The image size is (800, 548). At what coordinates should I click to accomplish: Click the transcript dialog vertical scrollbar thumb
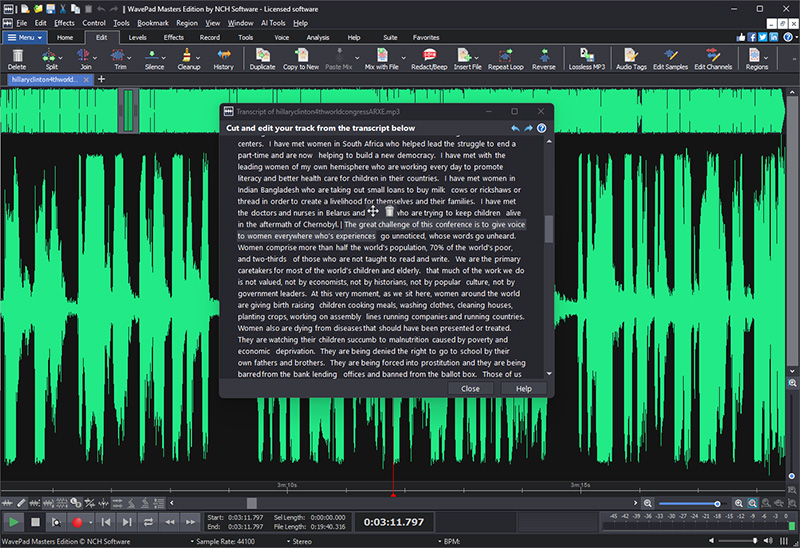[x=549, y=229]
